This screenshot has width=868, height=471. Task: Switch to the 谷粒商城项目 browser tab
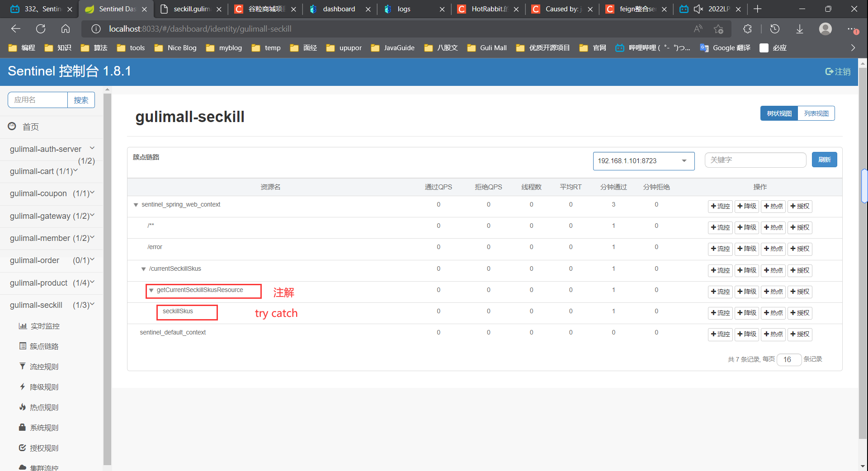(264, 9)
